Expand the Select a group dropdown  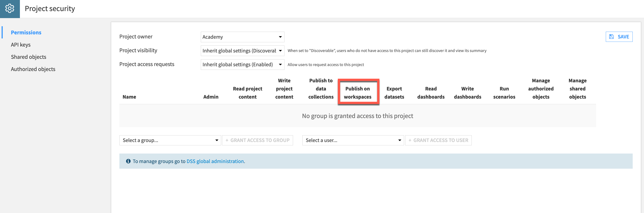(170, 140)
